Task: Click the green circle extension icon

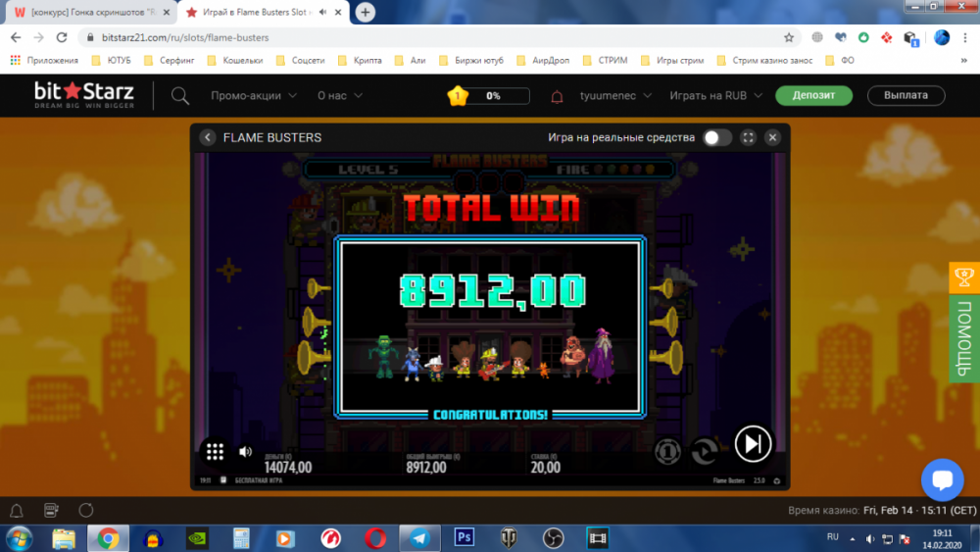Action: click(x=863, y=37)
